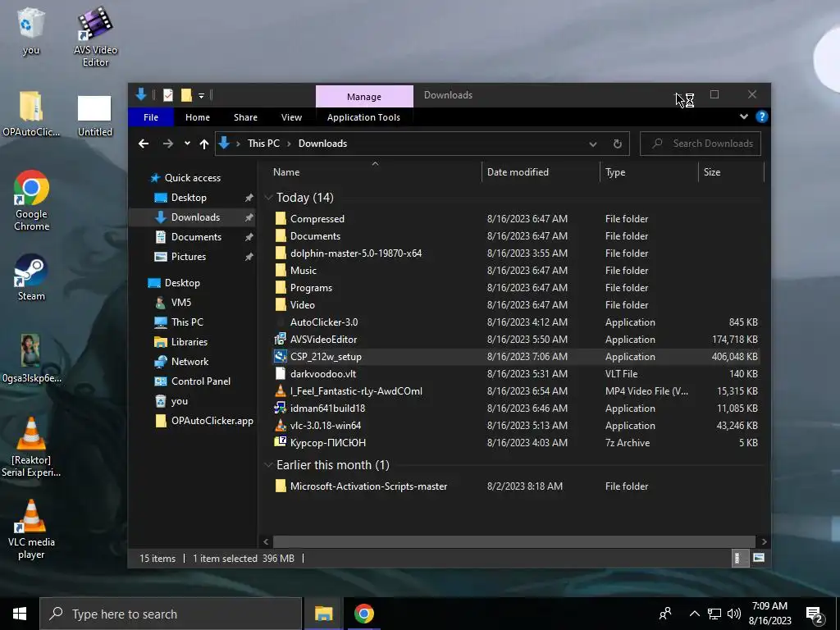This screenshot has height=630, width=840.
Task: Select the vlc-3.0.18-win64 installer icon
Action: (x=281, y=426)
